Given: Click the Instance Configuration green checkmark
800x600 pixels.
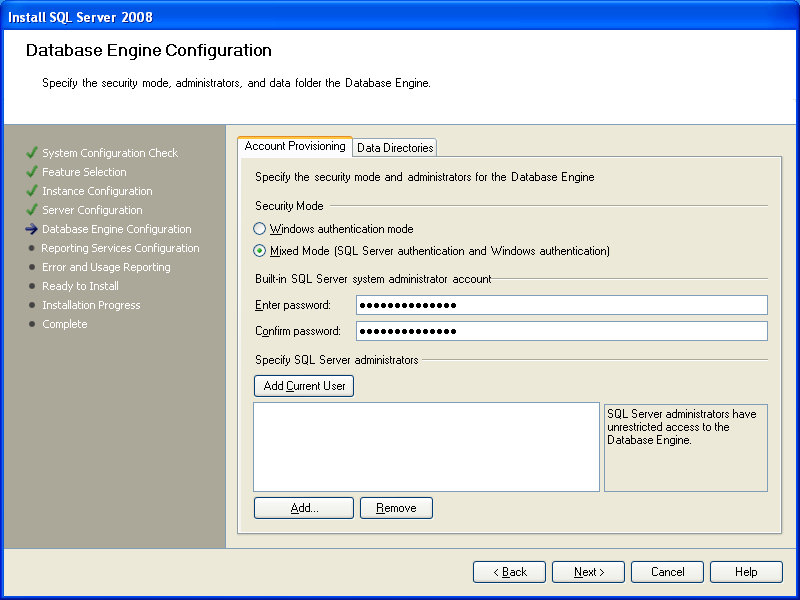Looking at the screenshot, I should point(32,190).
